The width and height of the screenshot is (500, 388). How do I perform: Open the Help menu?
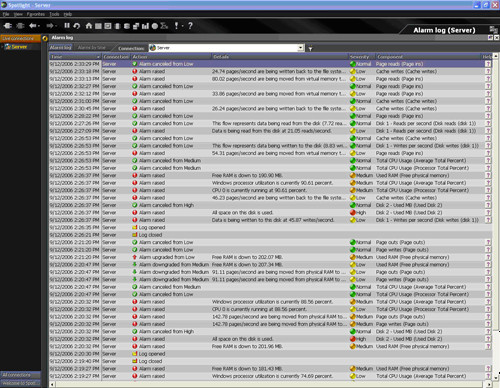point(68,14)
